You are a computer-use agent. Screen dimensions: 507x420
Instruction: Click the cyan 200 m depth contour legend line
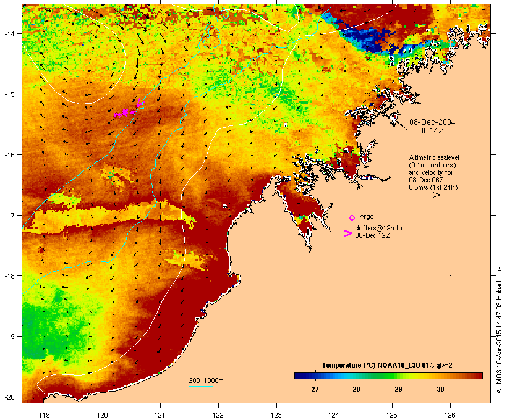[200, 387]
